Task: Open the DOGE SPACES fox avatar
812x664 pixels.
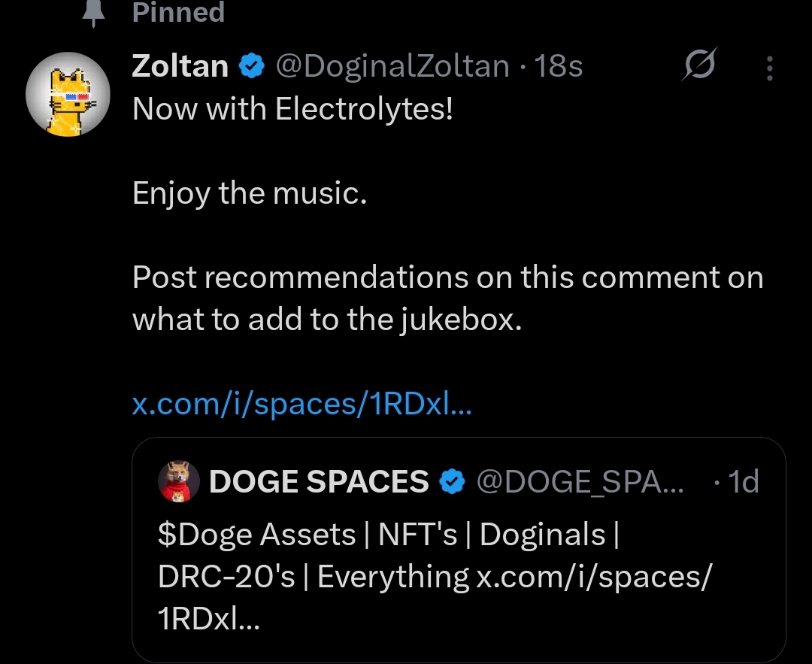Action: (x=179, y=481)
